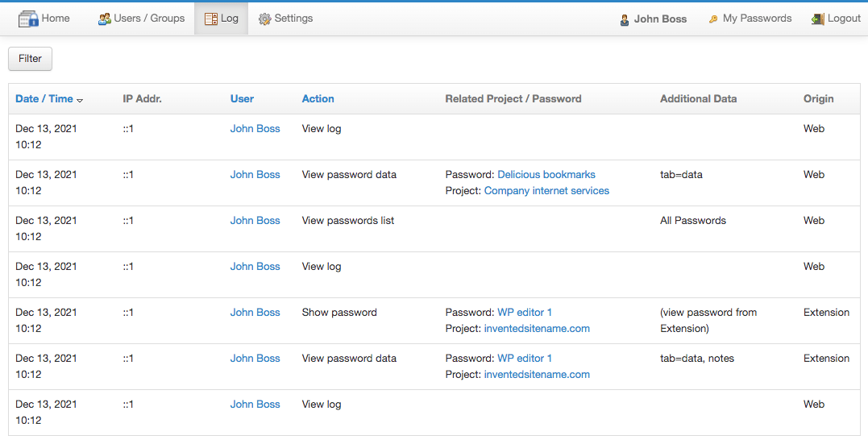Open WP editor 1 in Show password row
868x436 pixels.
pos(525,312)
